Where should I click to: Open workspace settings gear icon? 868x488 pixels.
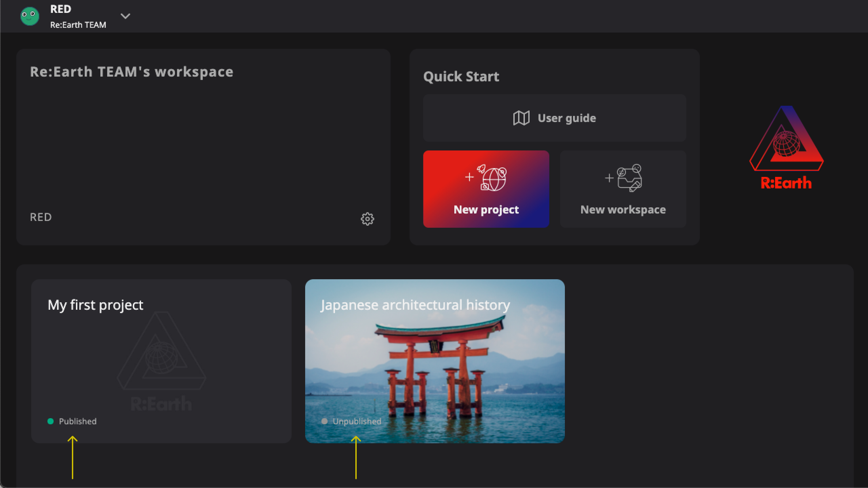coord(367,219)
